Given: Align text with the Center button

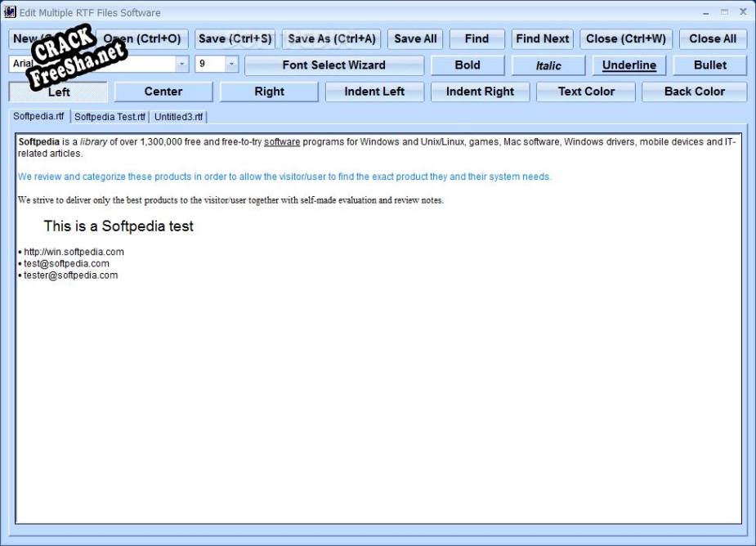Looking at the screenshot, I should pos(163,92).
